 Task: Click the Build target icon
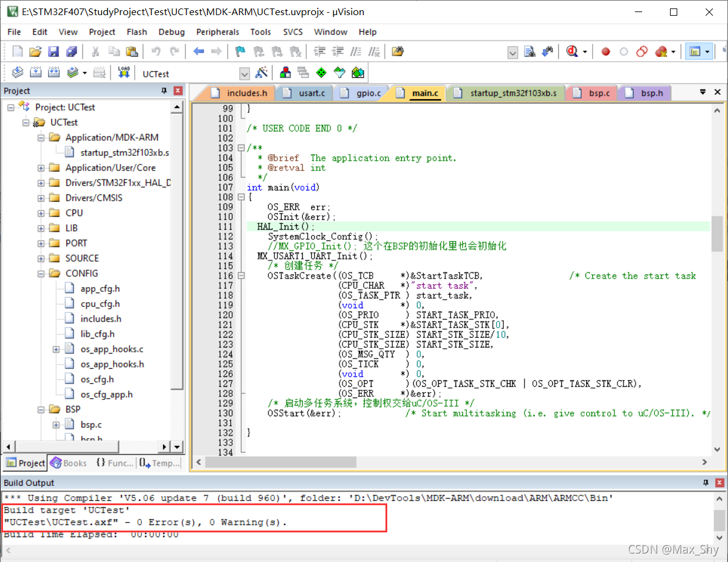tap(36, 73)
